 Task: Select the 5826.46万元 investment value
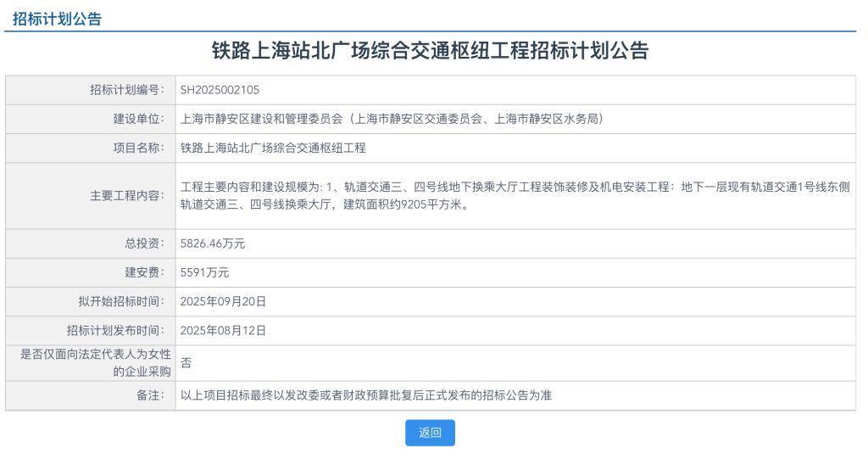click(x=213, y=243)
